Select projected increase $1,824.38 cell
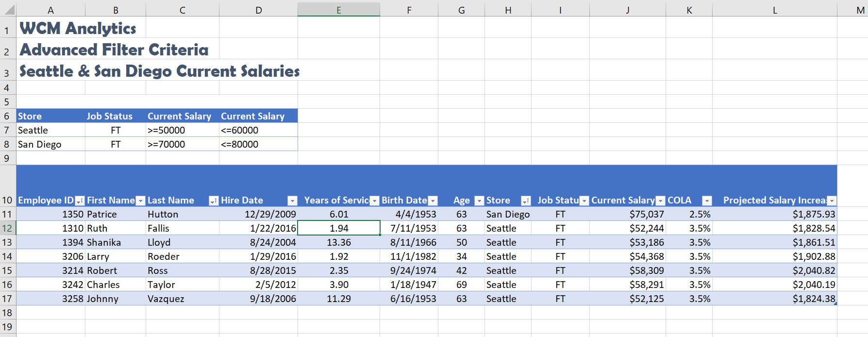 click(x=775, y=299)
